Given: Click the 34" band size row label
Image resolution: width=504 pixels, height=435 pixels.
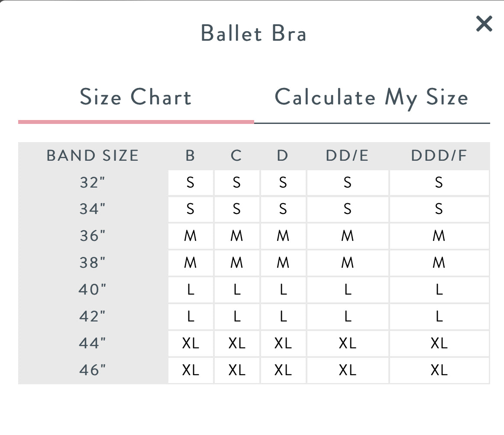Looking at the screenshot, I should click(93, 209).
